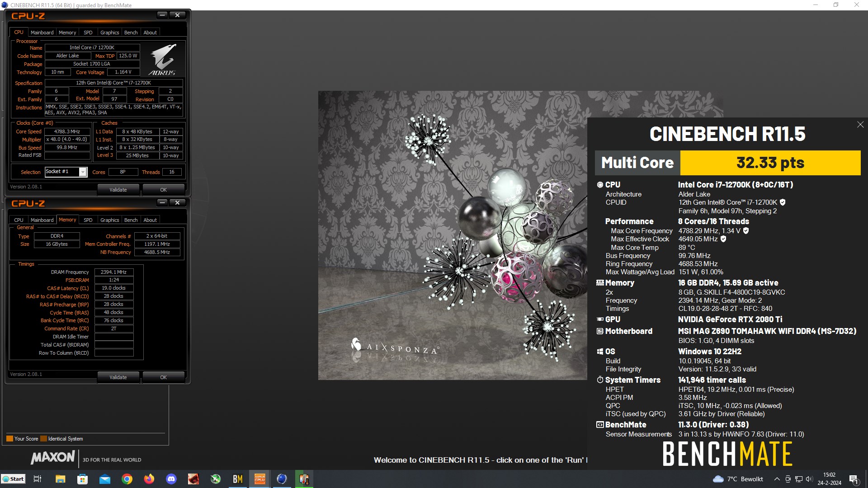
Task: Switch to Memory tab in upper CPU-Z
Action: [67, 33]
